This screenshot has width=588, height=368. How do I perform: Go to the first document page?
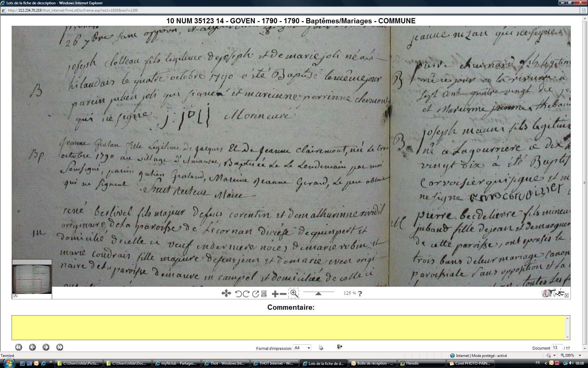click(19, 347)
